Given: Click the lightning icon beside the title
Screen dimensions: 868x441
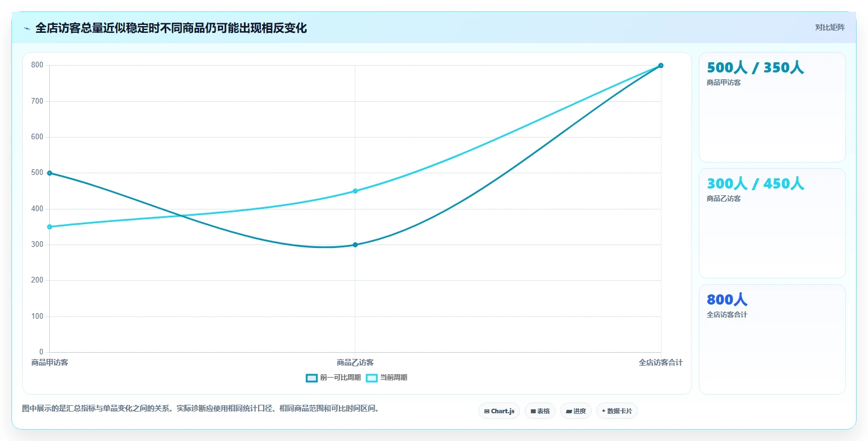Looking at the screenshot, I should tap(27, 28).
